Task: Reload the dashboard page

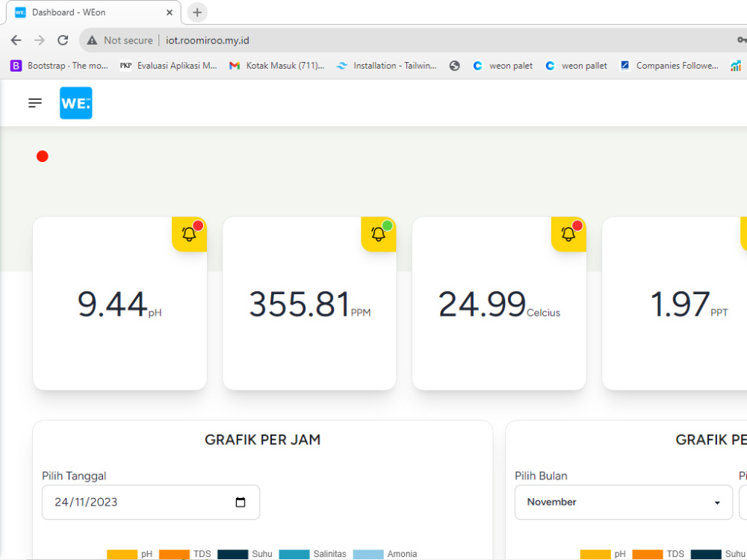Action: [x=63, y=40]
